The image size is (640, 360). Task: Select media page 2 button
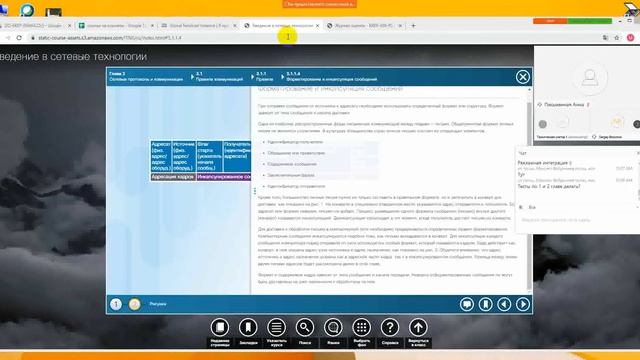134,304
